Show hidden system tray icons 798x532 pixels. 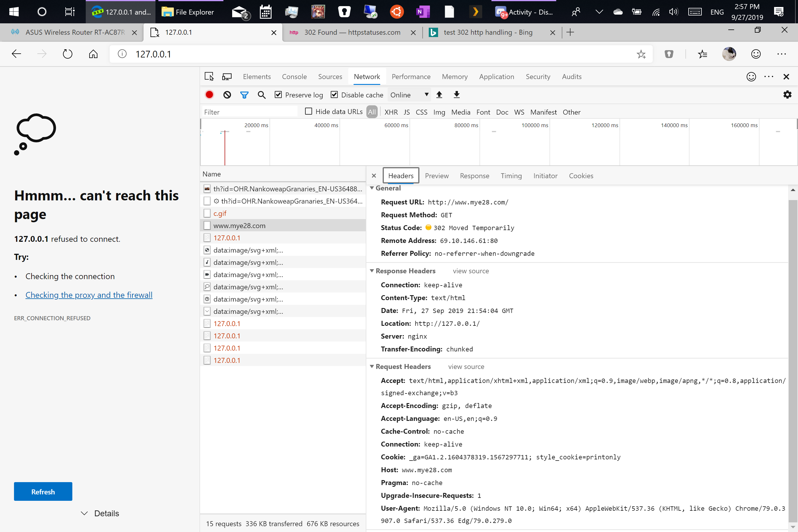599,12
